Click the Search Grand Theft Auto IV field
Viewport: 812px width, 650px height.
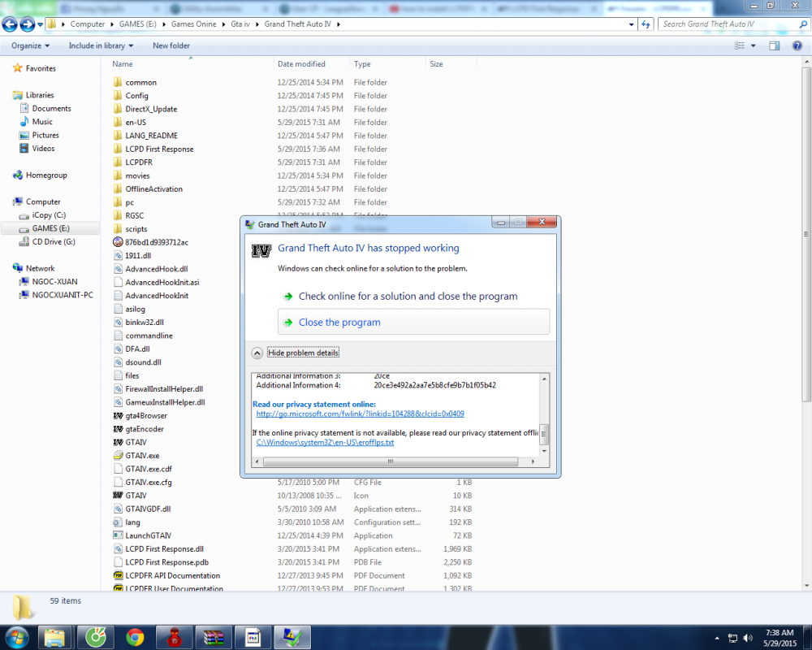(730, 24)
